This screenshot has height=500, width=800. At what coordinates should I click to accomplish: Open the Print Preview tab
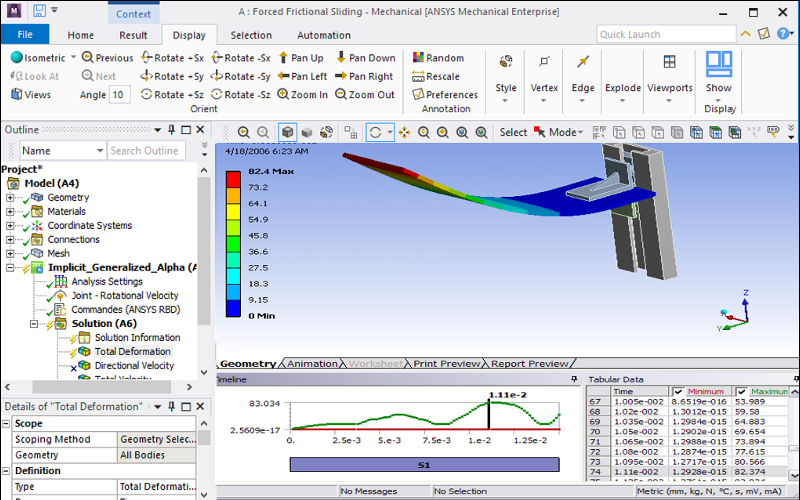point(446,364)
